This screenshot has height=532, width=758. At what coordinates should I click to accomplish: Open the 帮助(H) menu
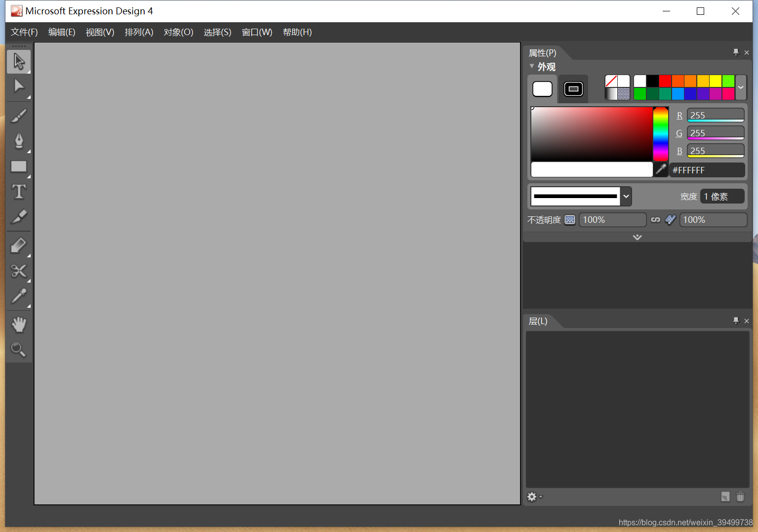coord(297,32)
